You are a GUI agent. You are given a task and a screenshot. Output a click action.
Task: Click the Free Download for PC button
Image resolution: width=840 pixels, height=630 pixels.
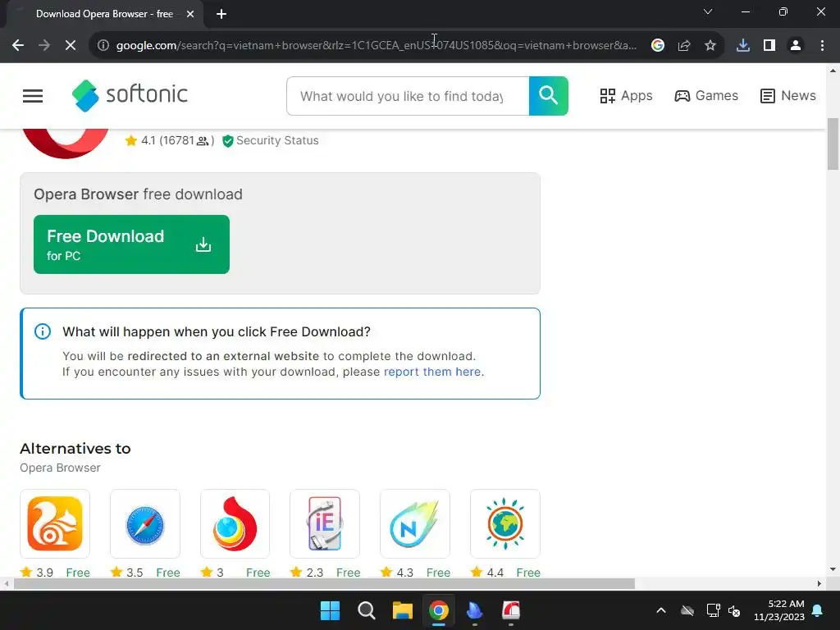pyautogui.click(x=131, y=244)
